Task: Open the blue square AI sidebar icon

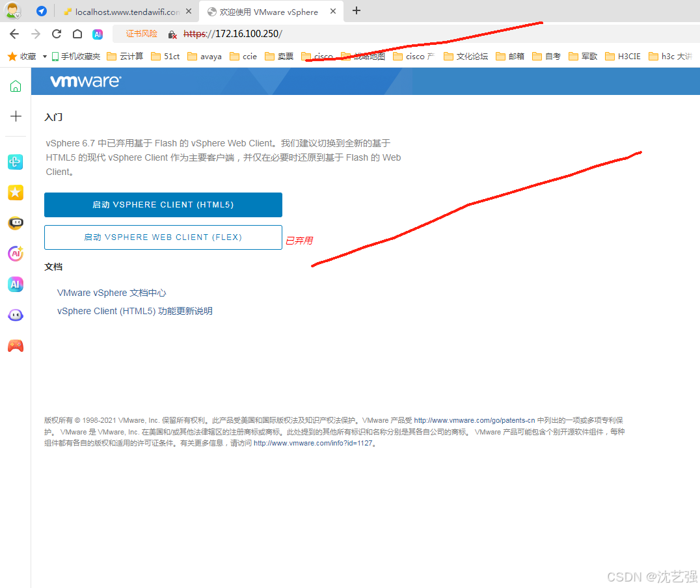Action: point(16,284)
